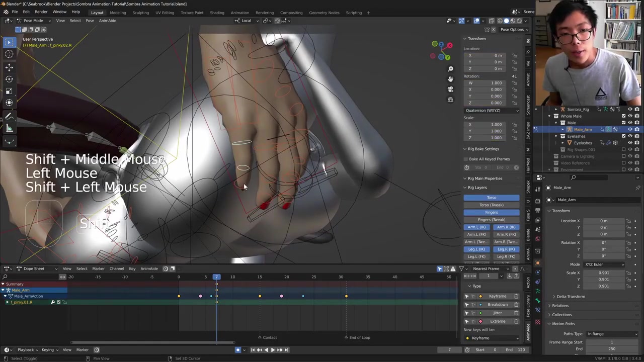The image size is (644, 362).
Task: Select the Scale tool in the viewport toolbar
Action: [x=9, y=91]
